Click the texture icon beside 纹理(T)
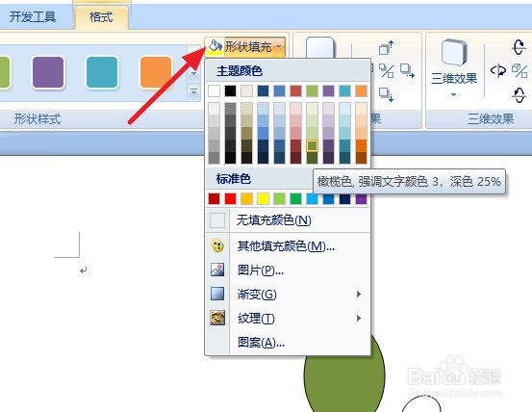This screenshot has height=412, width=532. pos(217,318)
